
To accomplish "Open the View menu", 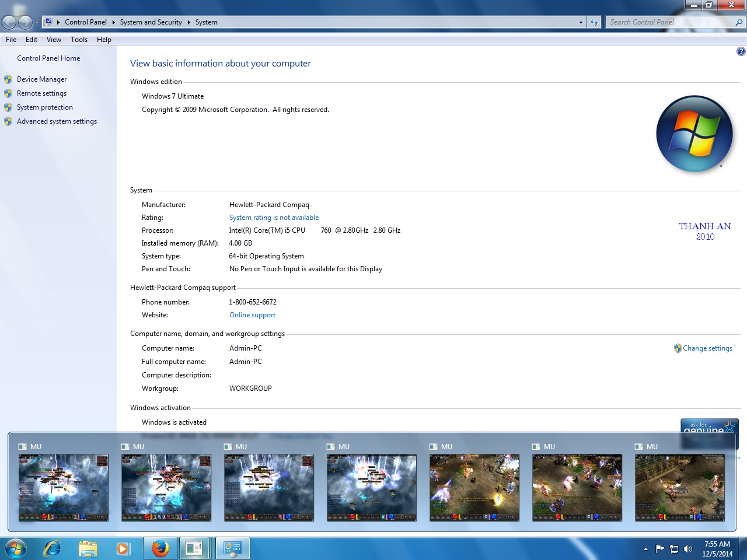I will click(x=54, y=40).
